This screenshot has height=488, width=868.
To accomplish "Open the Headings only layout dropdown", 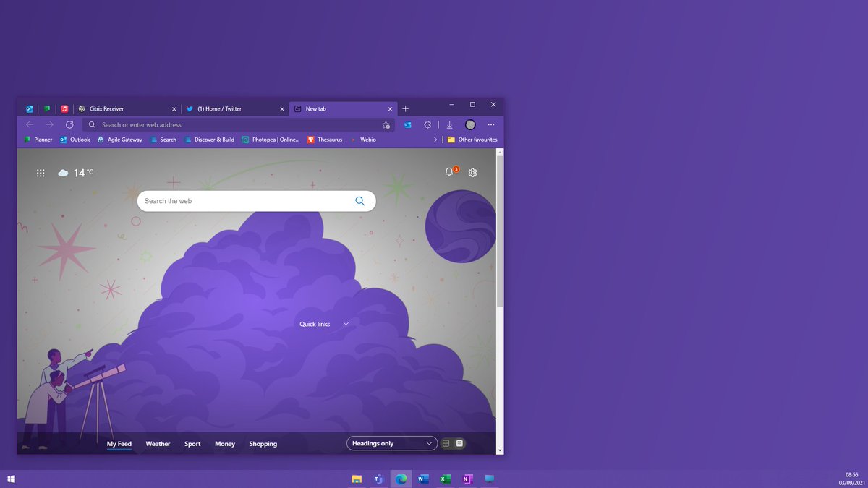I will [x=392, y=443].
